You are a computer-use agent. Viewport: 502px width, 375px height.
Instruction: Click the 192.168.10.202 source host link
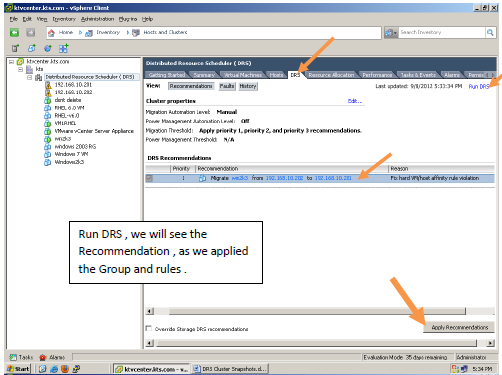point(284,178)
